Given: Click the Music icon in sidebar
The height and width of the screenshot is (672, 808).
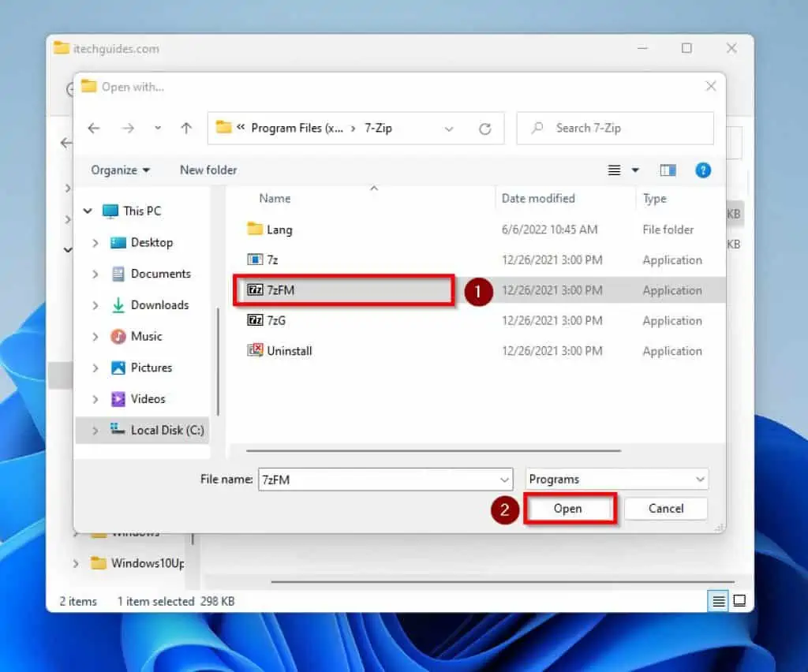Looking at the screenshot, I should pyautogui.click(x=118, y=336).
